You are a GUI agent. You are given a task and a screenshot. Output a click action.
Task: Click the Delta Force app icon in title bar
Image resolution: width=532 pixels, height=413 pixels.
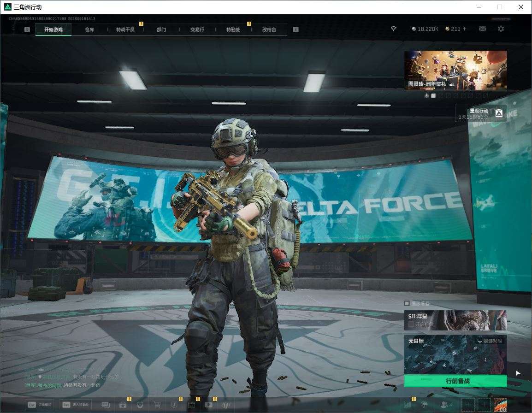point(7,7)
